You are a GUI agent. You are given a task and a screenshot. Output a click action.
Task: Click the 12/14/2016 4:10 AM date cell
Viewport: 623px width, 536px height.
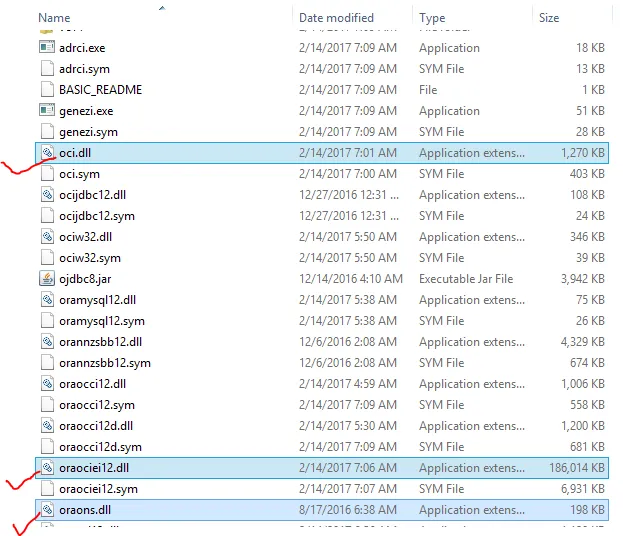pyautogui.click(x=351, y=279)
